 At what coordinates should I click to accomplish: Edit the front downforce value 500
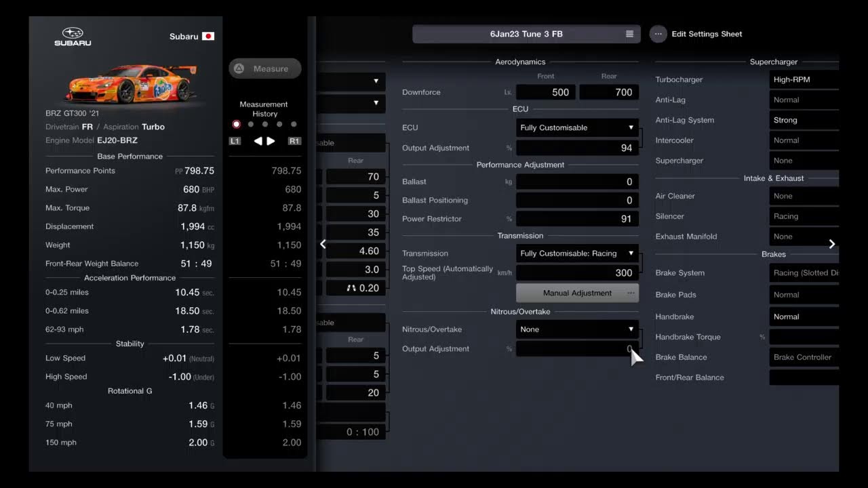pos(546,92)
